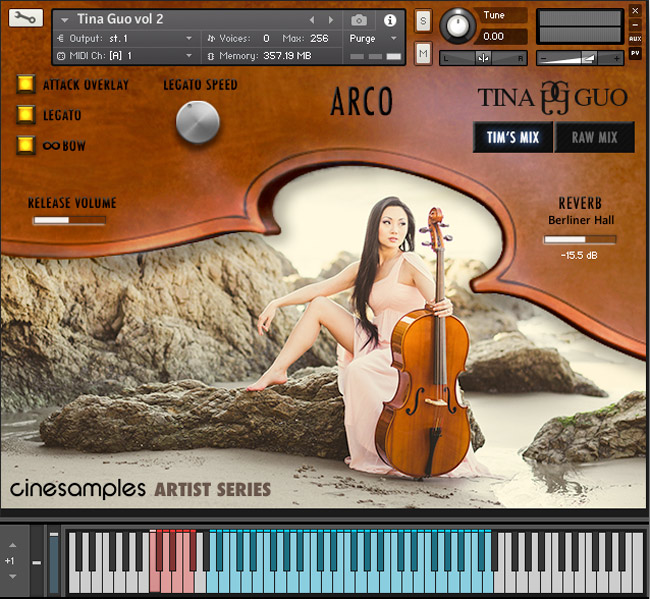Click the Release Volume slider
Viewport: 650px width, 599px height.
[x=69, y=220]
